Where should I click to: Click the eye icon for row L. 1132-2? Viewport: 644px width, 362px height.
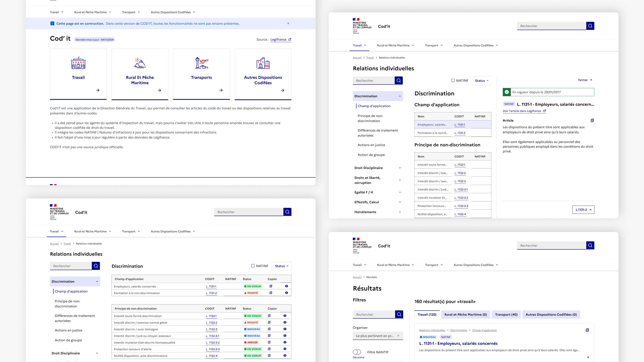(285, 322)
